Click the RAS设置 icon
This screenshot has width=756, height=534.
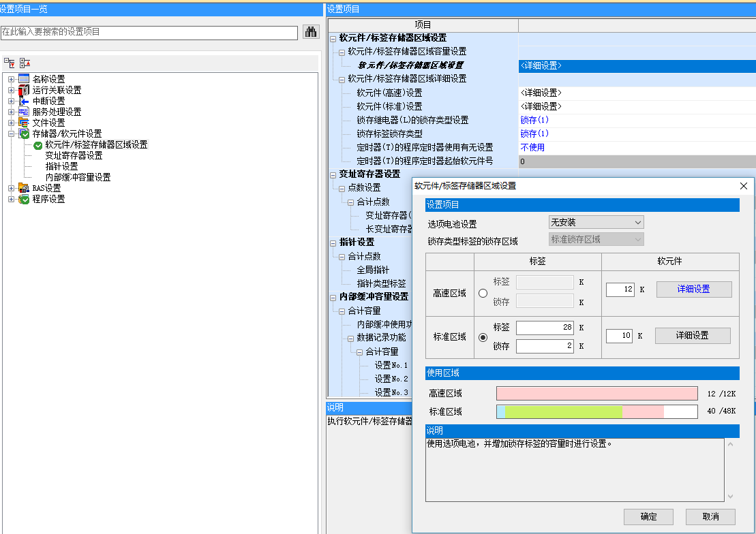tap(24, 188)
